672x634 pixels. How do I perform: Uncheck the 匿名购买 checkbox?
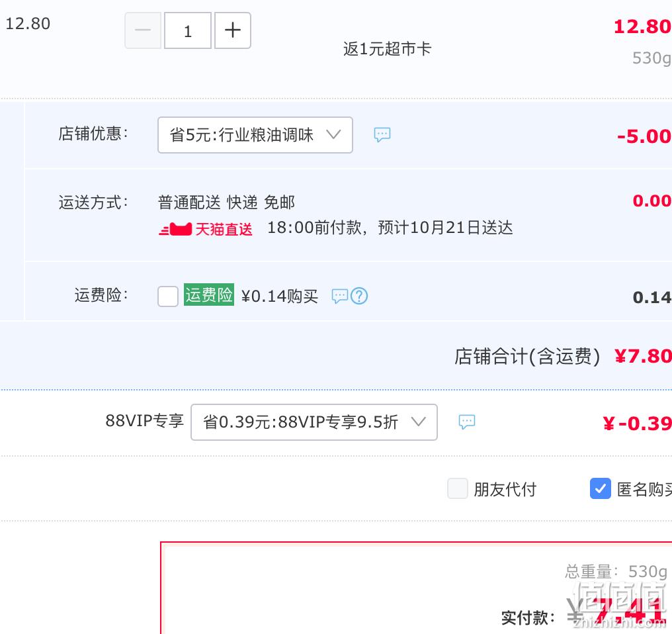pos(601,488)
